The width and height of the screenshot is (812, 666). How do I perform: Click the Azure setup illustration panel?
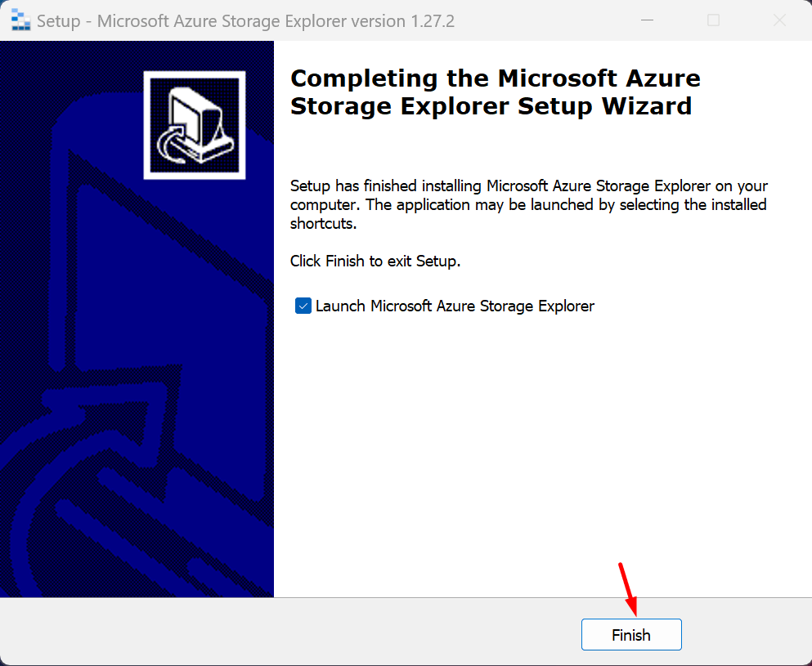pyautogui.click(x=137, y=327)
